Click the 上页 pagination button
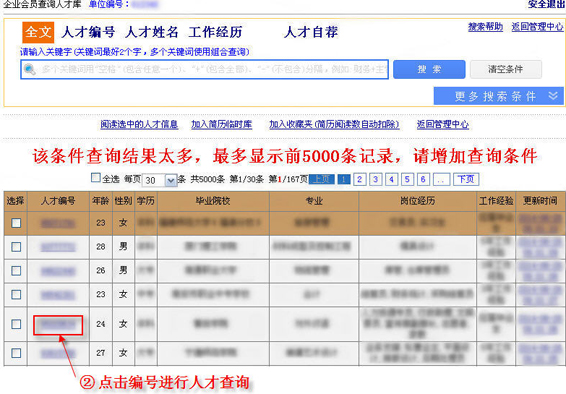Image resolution: width=566 pixels, height=394 pixels. point(322,179)
